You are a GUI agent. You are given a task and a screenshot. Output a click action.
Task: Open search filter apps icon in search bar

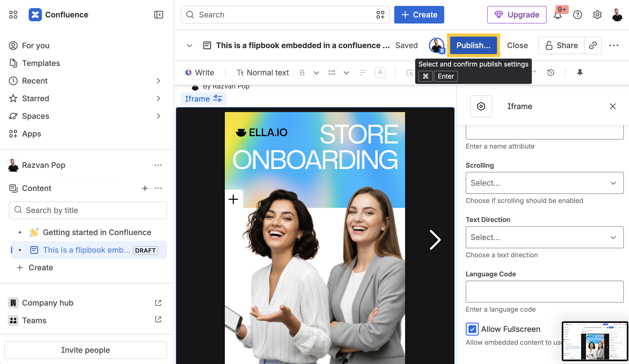[380, 15]
